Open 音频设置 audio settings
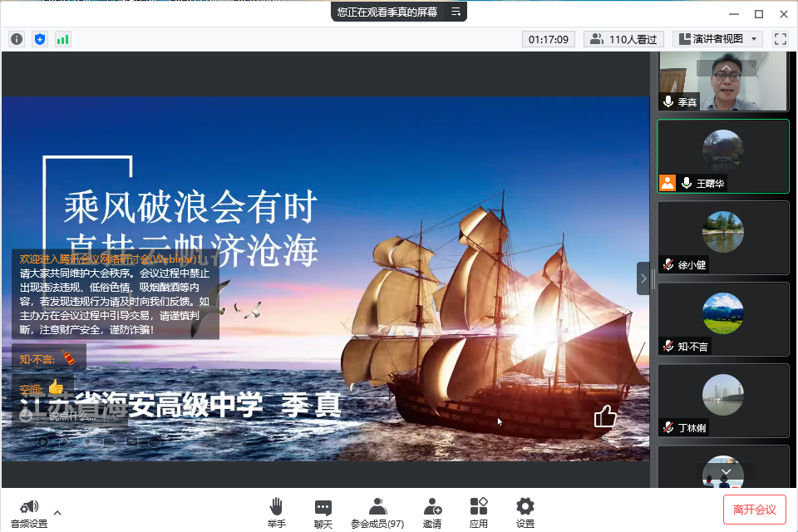The image size is (798, 532). tap(29, 513)
